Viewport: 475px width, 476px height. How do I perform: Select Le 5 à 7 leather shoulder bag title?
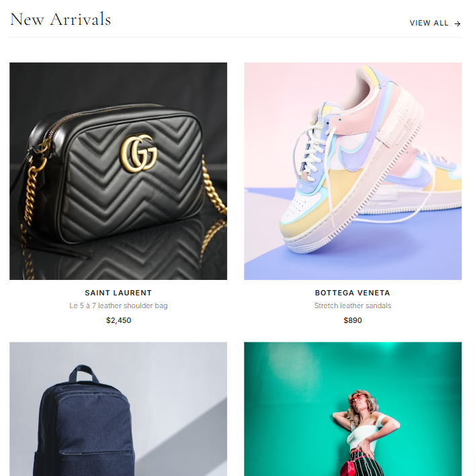[118, 305]
